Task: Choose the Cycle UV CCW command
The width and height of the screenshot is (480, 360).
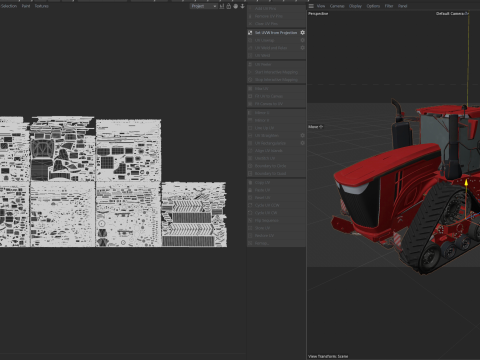Action: (x=276, y=205)
